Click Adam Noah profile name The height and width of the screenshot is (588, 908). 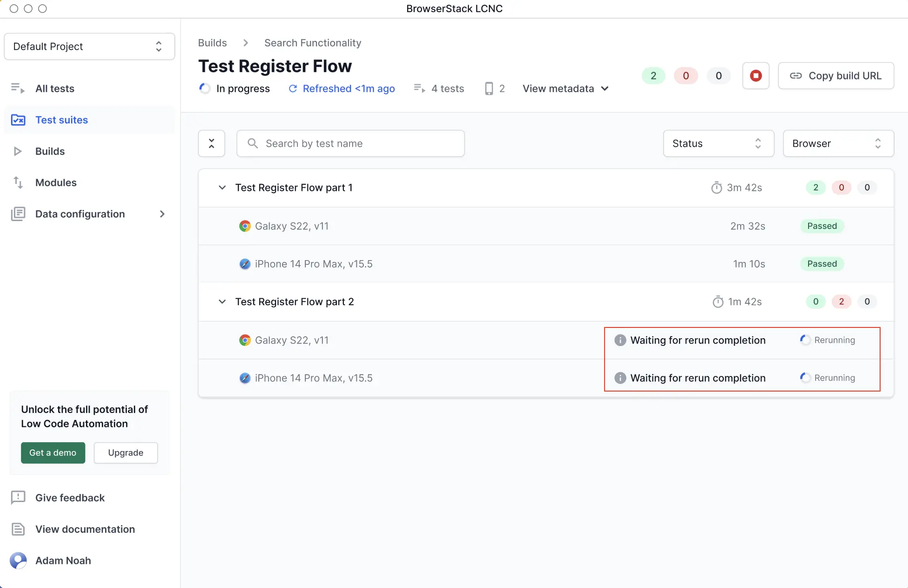63,561
